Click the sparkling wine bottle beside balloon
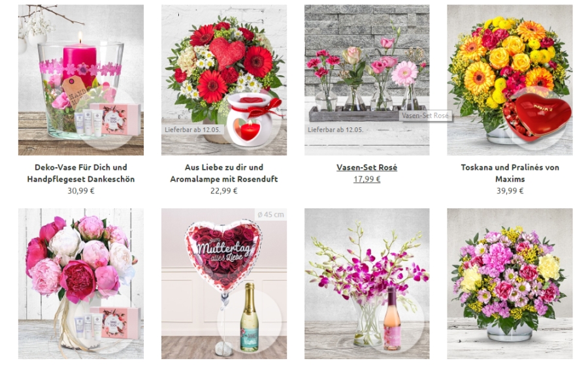The image size is (588, 365). click(x=250, y=317)
